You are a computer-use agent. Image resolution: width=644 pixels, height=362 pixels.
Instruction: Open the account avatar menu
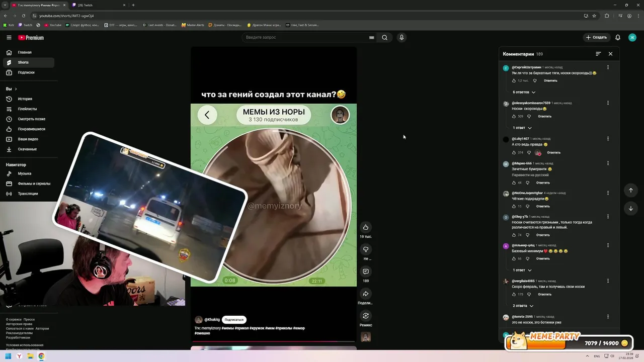632,37
